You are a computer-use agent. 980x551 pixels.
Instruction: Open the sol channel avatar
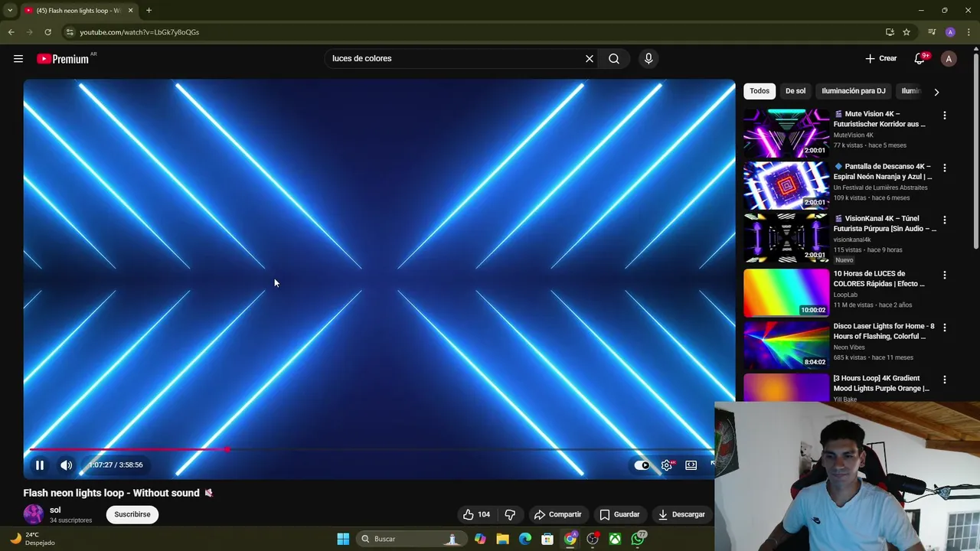point(34,514)
